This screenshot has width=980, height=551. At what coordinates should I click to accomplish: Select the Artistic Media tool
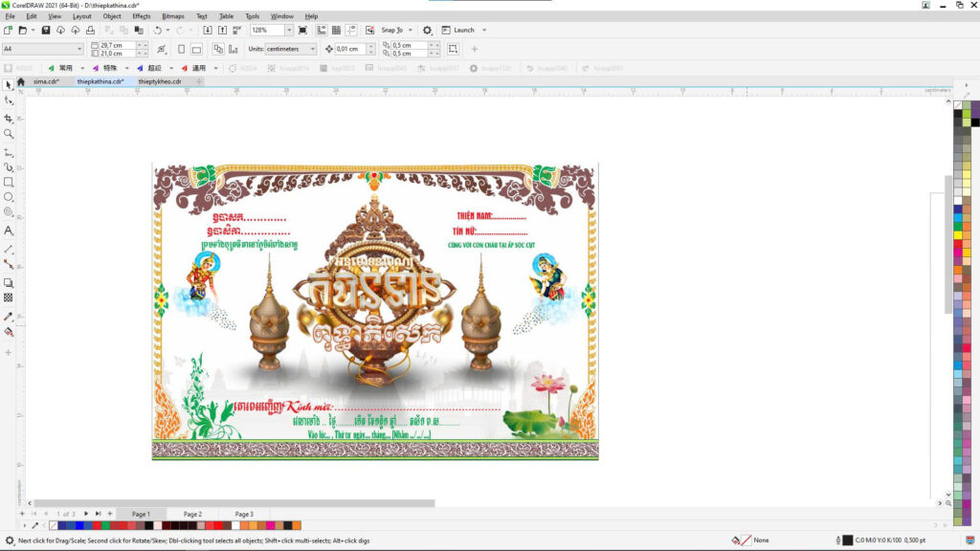tap(8, 167)
